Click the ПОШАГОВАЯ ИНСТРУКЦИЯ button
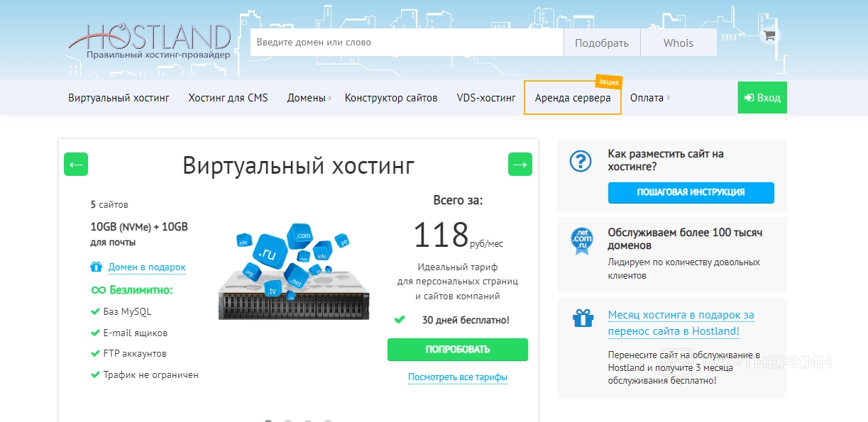 click(x=691, y=192)
